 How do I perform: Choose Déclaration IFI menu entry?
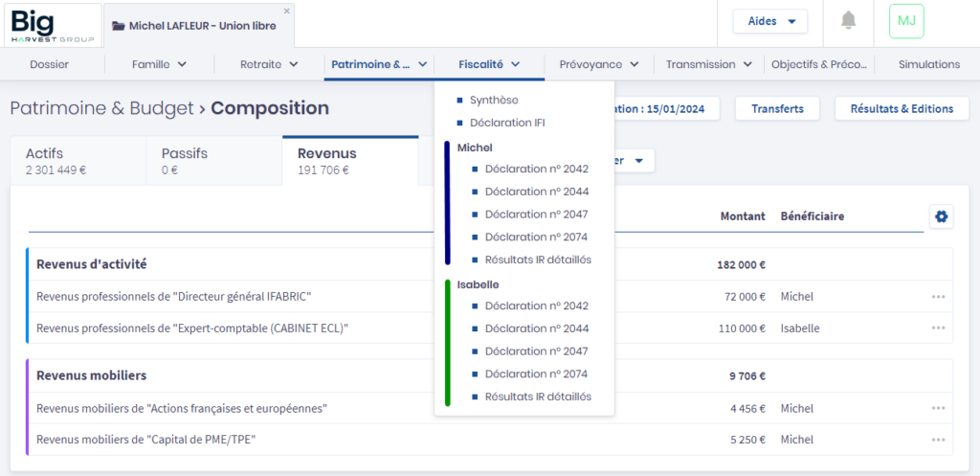click(x=507, y=123)
